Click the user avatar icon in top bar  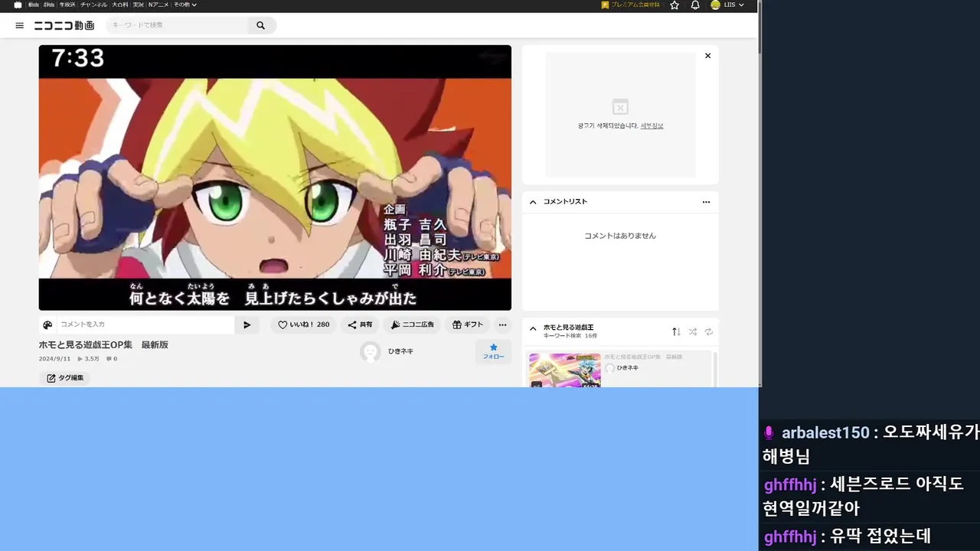point(715,5)
